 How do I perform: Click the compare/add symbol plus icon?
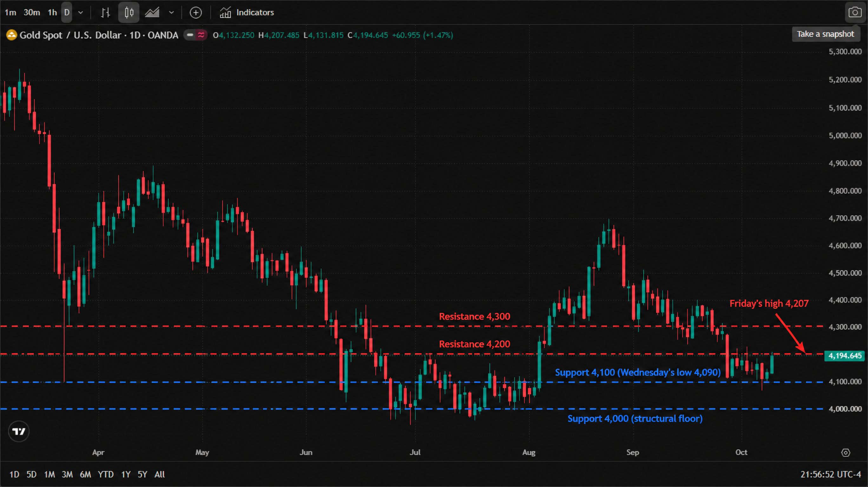(x=196, y=12)
